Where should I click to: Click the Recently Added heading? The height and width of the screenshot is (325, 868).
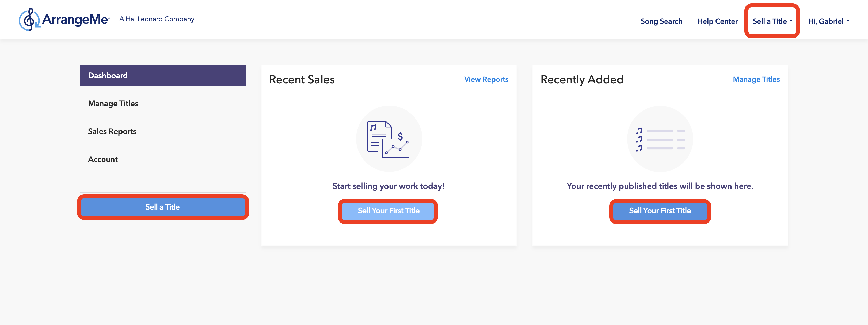coord(582,79)
